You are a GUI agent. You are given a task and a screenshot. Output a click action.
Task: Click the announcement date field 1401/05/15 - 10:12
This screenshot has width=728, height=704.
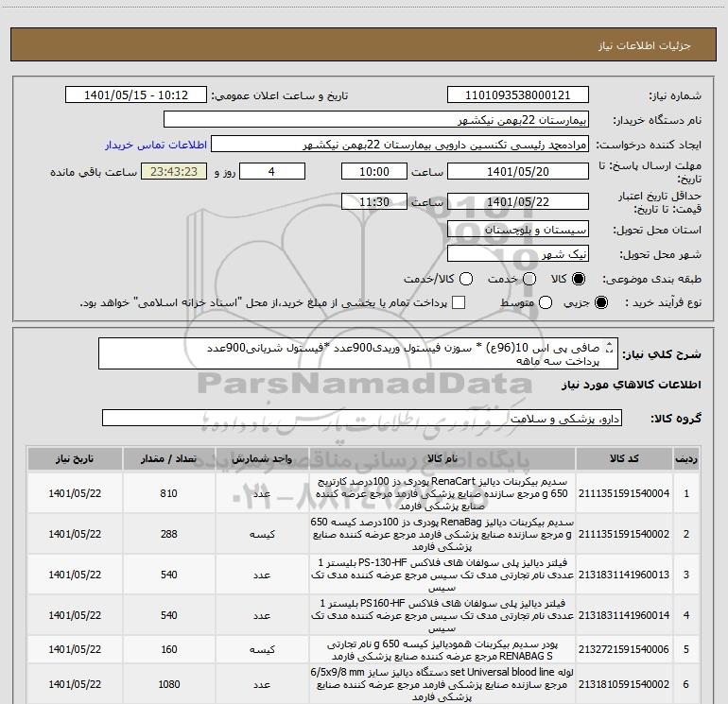[136, 95]
